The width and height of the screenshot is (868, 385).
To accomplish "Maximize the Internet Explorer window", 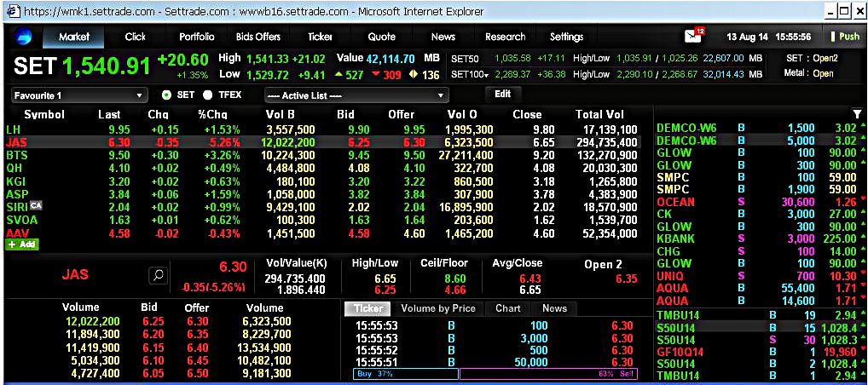I will click(844, 11).
